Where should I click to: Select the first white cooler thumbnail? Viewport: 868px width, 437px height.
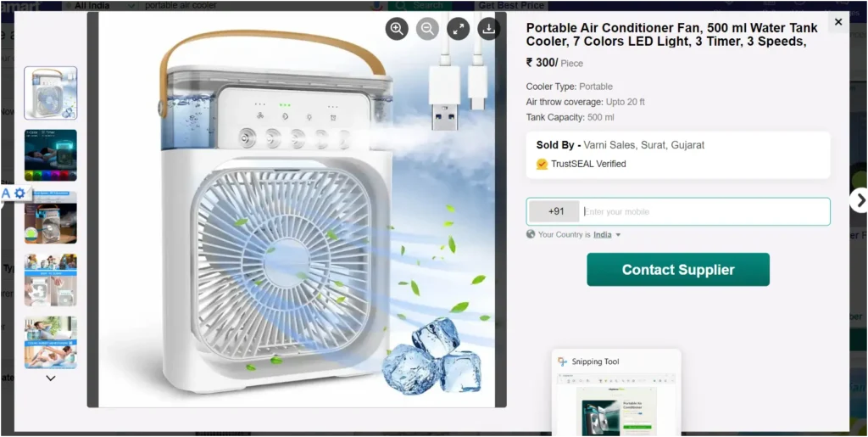(x=50, y=93)
